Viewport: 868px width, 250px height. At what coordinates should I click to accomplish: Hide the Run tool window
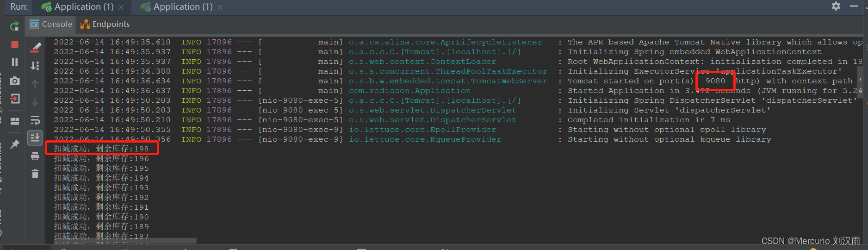(x=854, y=6)
